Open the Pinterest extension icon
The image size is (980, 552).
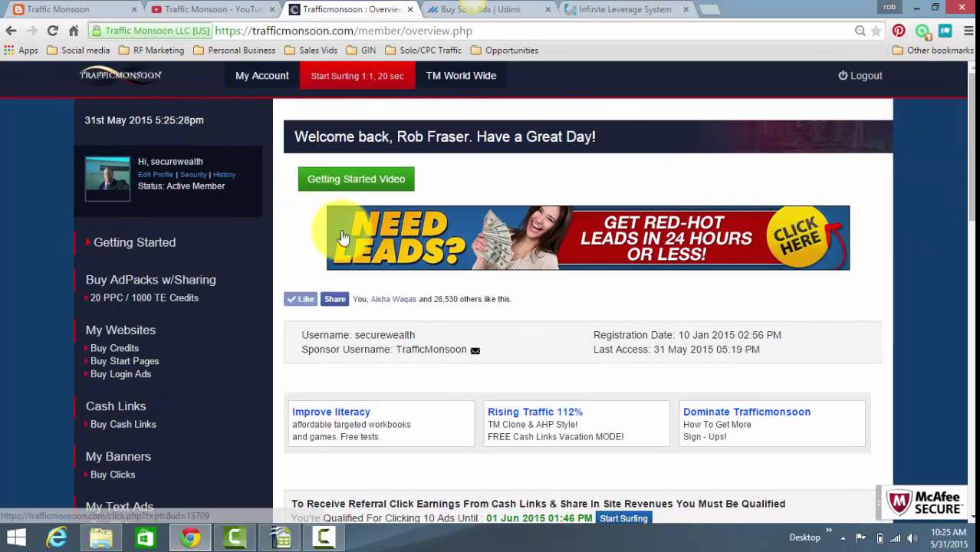[x=899, y=31]
